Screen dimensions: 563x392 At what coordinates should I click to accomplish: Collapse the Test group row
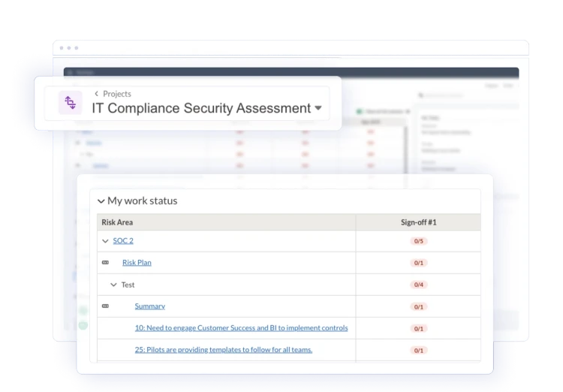coord(114,285)
